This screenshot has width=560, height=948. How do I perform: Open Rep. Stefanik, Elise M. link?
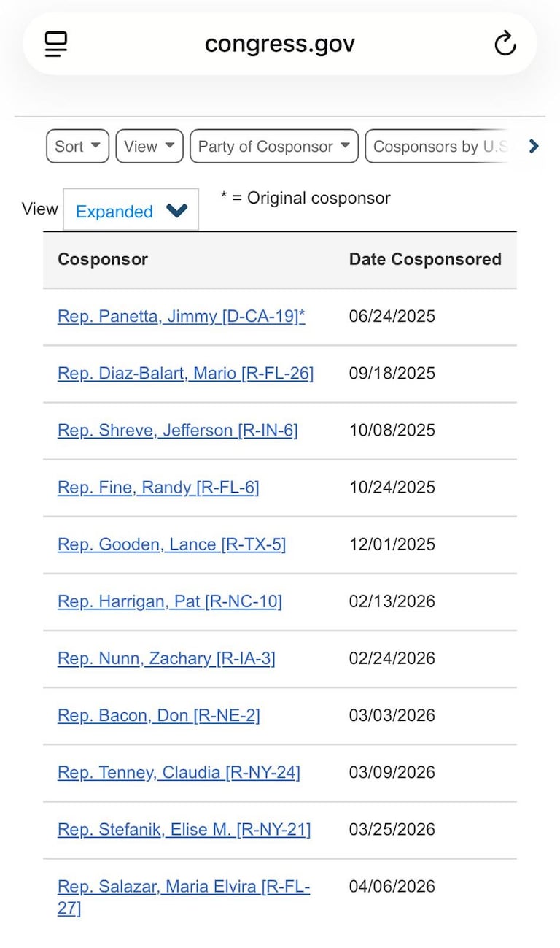(x=184, y=828)
